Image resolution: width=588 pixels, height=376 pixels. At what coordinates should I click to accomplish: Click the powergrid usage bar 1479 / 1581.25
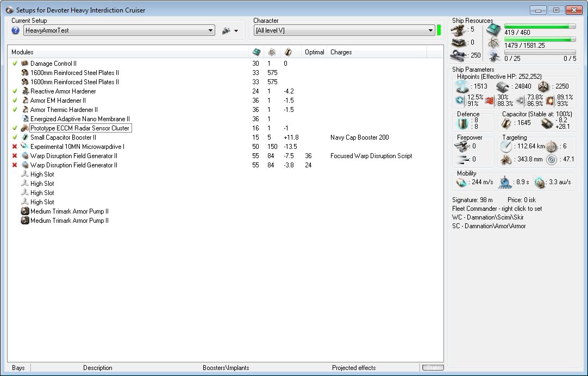[540, 39]
